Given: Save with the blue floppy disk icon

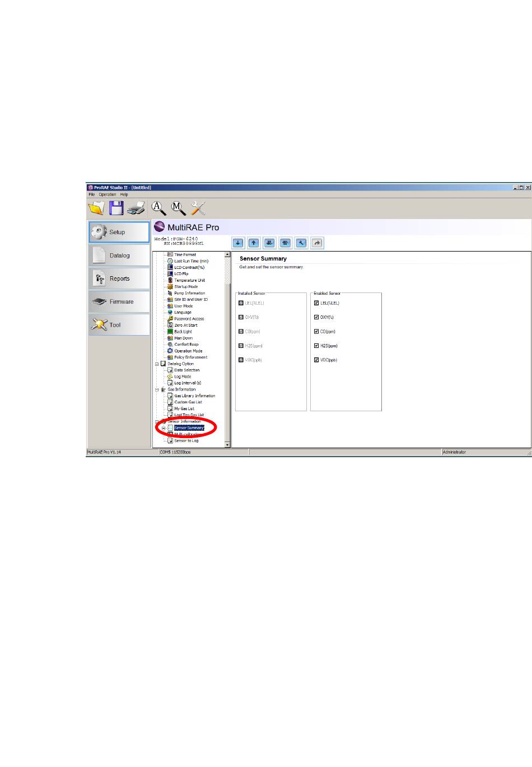Looking at the screenshot, I should click(116, 208).
